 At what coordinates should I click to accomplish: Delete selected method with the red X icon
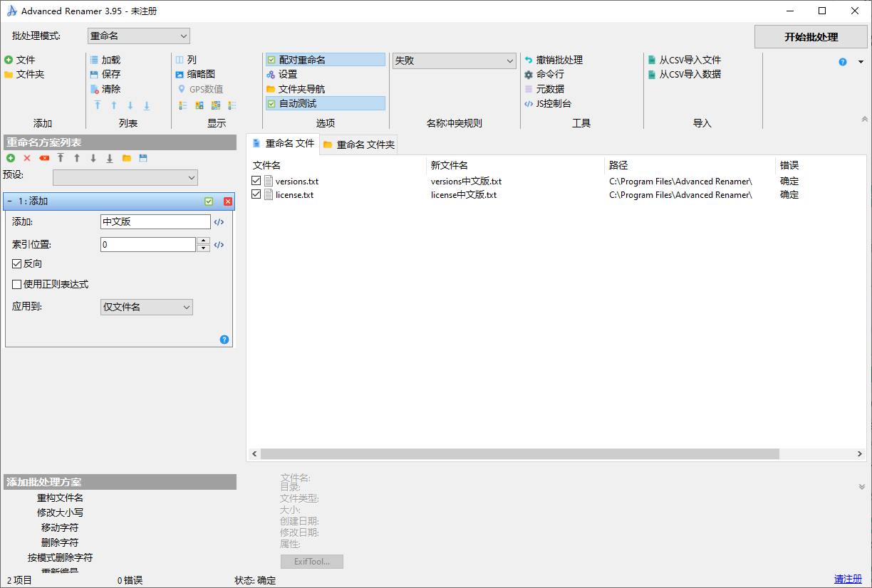[x=27, y=158]
